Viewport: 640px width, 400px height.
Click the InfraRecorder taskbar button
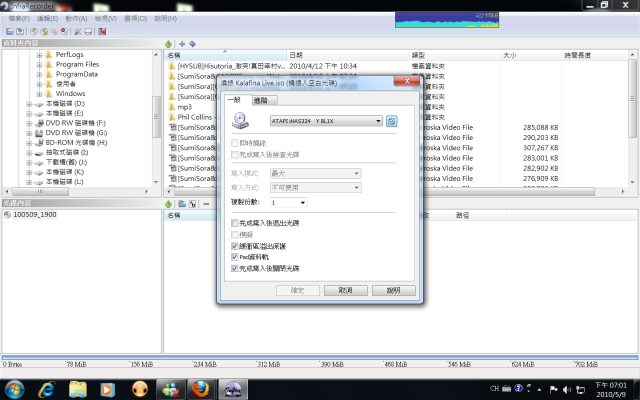point(233,389)
